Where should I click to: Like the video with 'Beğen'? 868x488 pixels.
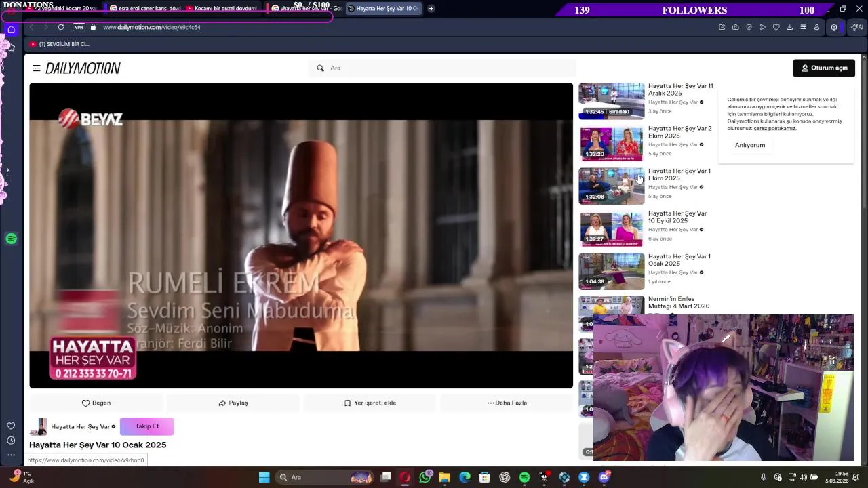[x=96, y=403]
